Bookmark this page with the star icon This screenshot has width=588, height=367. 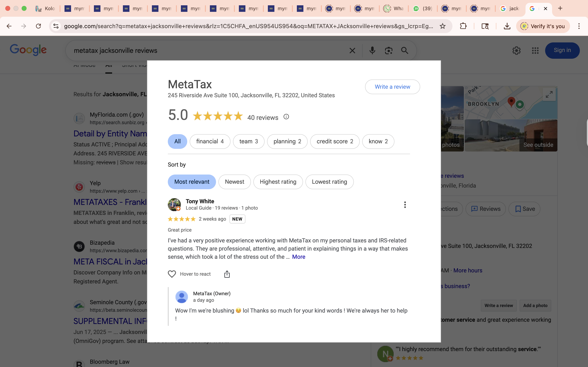442,26
